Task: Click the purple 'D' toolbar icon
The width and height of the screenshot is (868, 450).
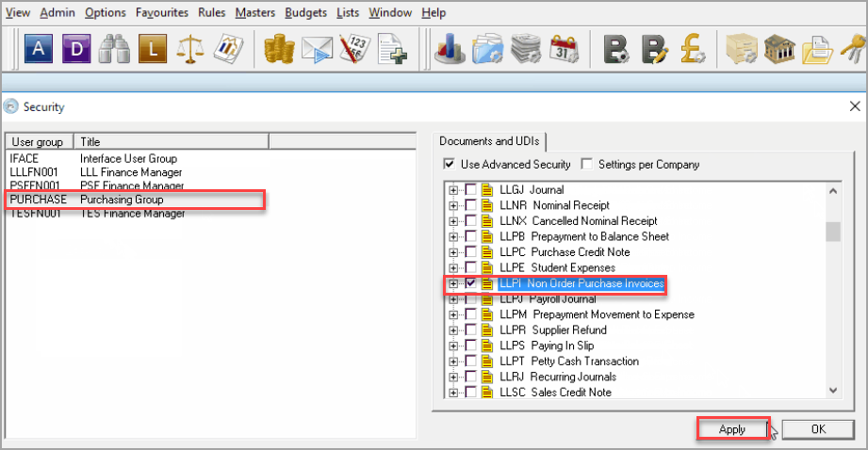Action: [x=76, y=49]
